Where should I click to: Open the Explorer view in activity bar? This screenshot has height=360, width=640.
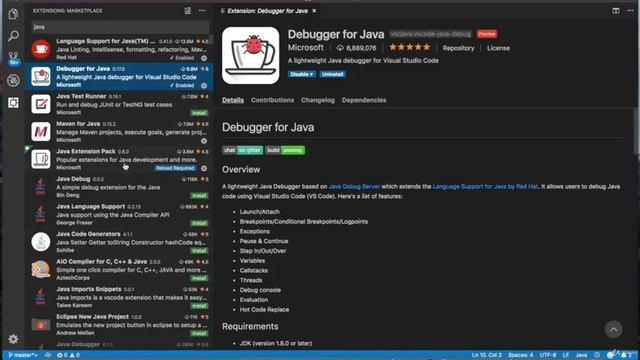click(x=13, y=14)
